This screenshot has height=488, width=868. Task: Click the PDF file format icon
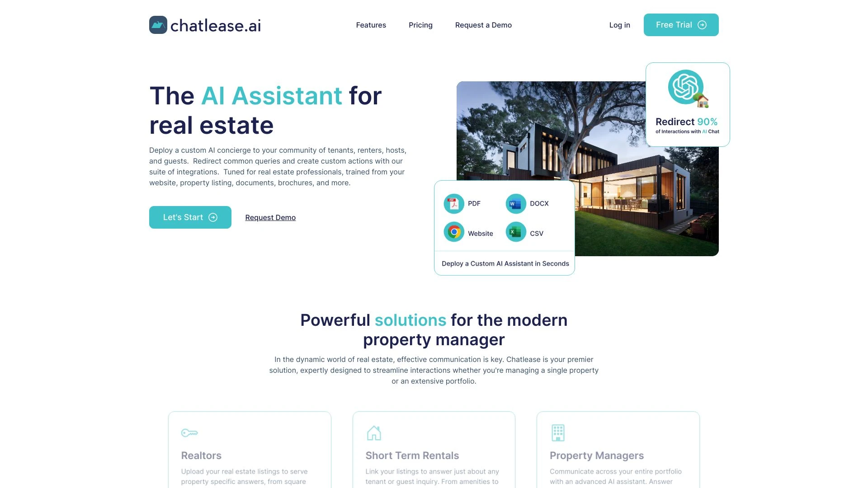click(x=454, y=202)
